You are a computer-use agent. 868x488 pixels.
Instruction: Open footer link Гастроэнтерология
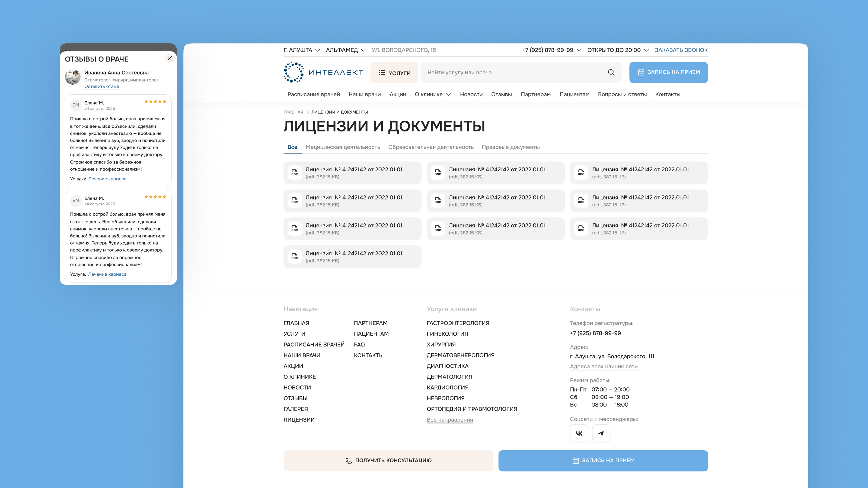(x=458, y=323)
